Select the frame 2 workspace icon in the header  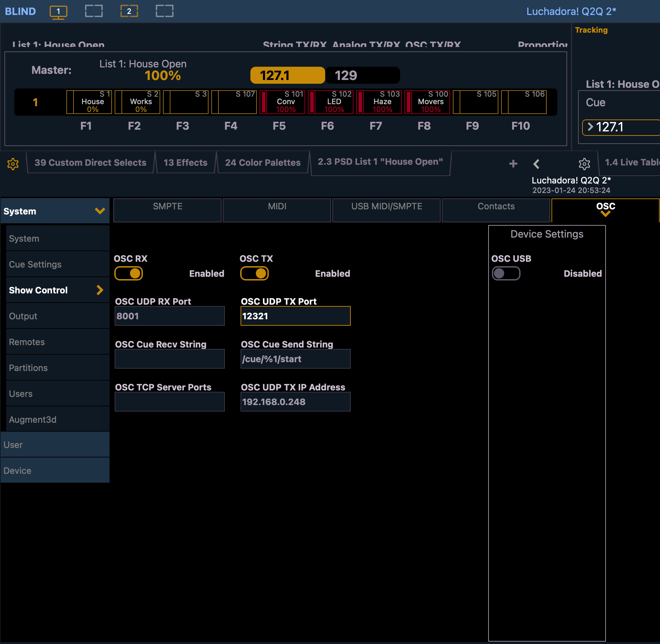129,11
